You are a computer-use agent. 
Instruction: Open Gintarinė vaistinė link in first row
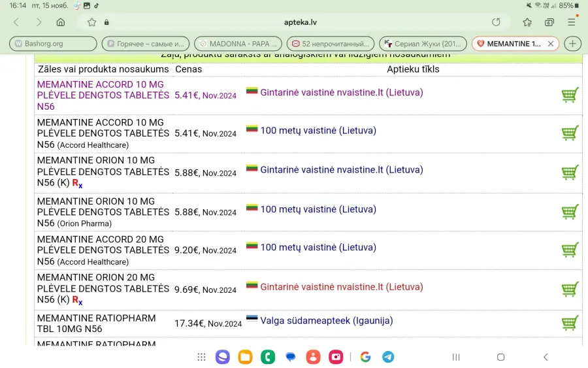click(x=342, y=92)
